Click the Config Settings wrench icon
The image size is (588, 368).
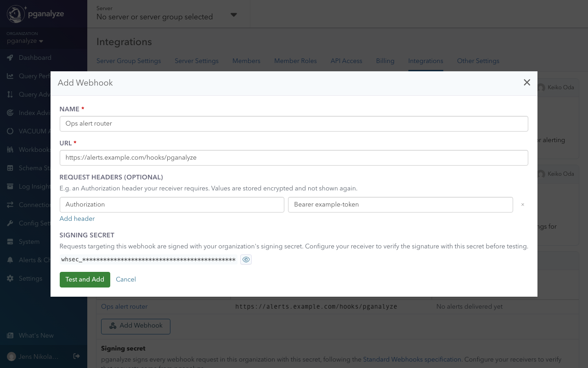coord(10,223)
